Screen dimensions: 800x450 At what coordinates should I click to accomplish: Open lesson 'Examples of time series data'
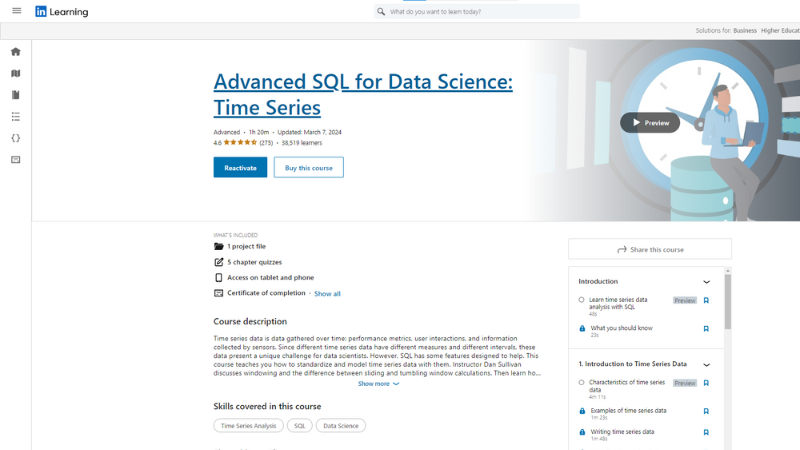click(x=628, y=410)
